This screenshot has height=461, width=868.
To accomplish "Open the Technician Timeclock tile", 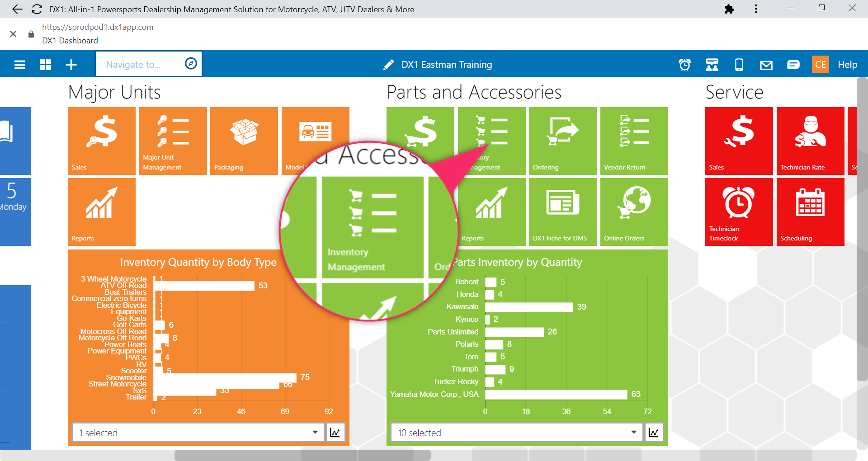I will 739,212.
